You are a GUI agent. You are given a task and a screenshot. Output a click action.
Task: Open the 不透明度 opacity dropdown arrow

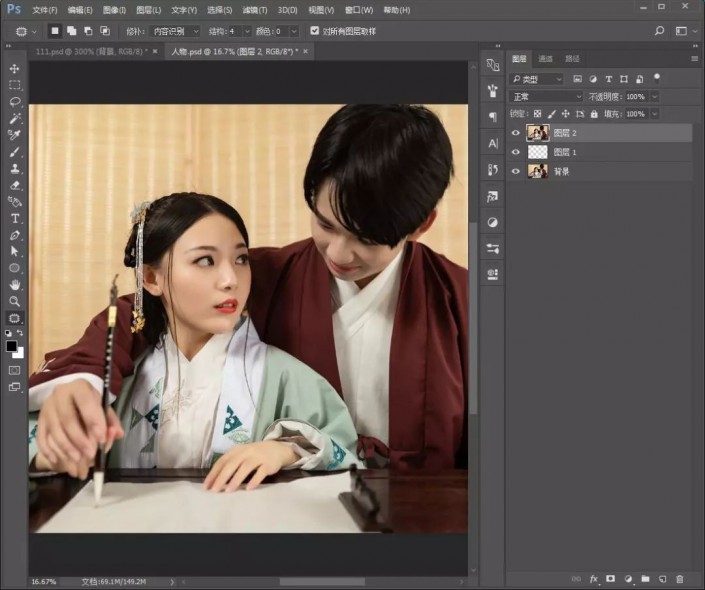click(655, 97)
